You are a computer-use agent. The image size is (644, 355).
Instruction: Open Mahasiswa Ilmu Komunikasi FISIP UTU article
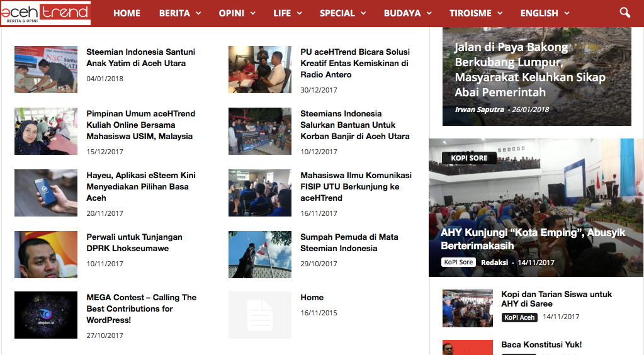tap(356, 186)
